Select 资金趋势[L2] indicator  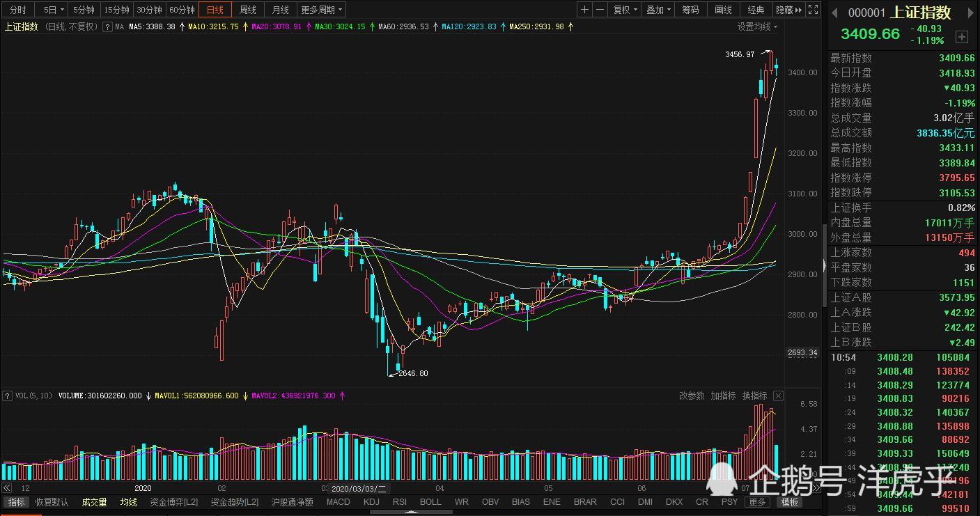coord(235,502)
